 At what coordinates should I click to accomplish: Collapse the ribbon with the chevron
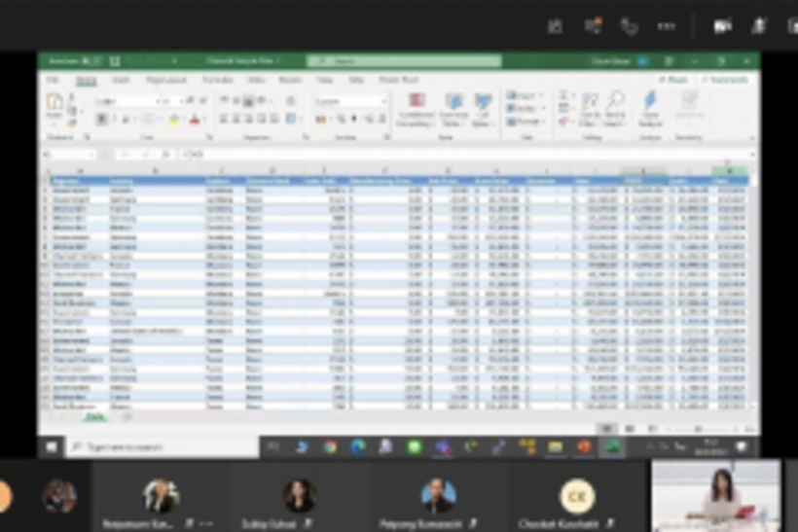pos(751,138)
